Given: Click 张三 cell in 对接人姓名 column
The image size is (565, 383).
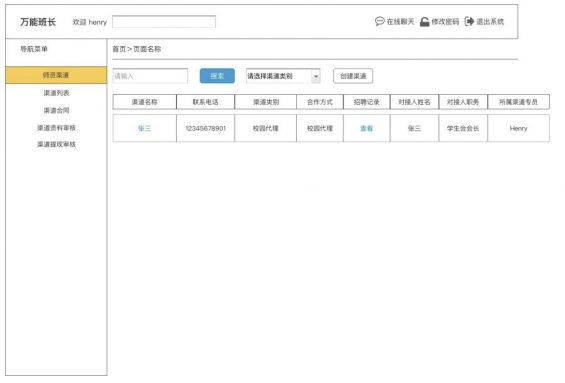Looking at the screenshot, I should point(414,128).
